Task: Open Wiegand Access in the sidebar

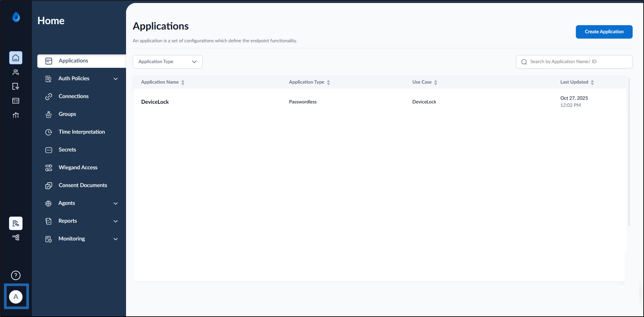Action: click(x=78, y=168)
